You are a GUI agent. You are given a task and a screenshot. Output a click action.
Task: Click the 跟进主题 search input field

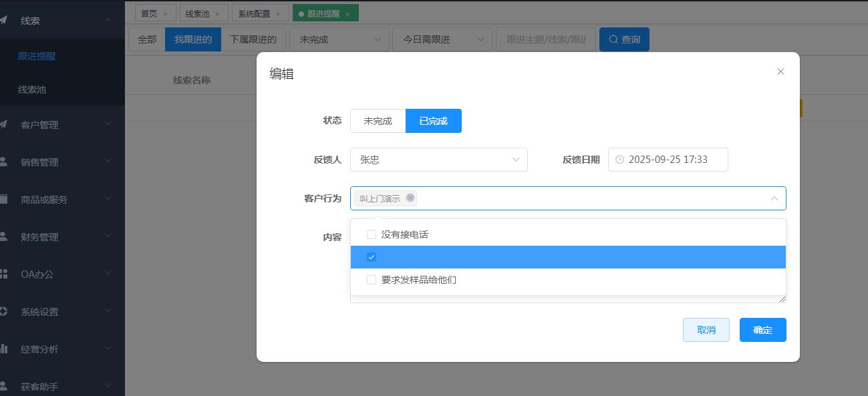coord(545,39)
